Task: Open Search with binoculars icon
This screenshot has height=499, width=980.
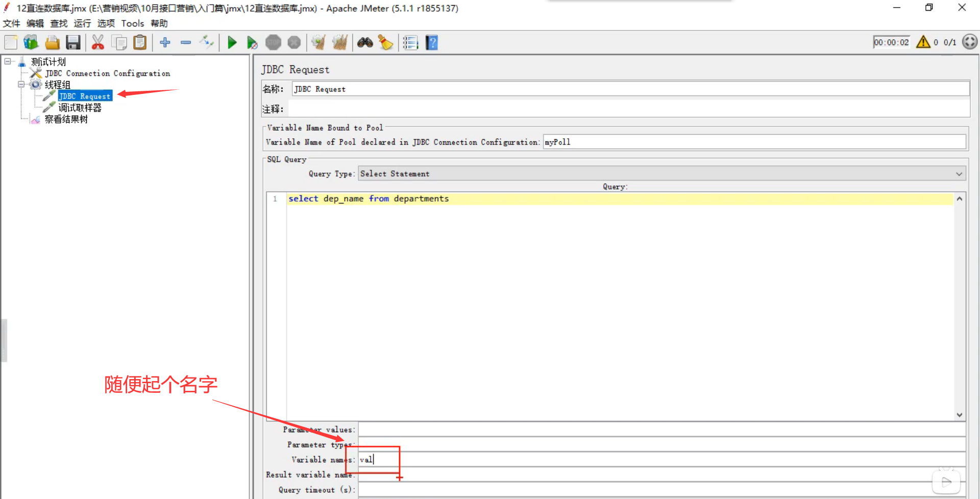Action: [x=365, y=42]
